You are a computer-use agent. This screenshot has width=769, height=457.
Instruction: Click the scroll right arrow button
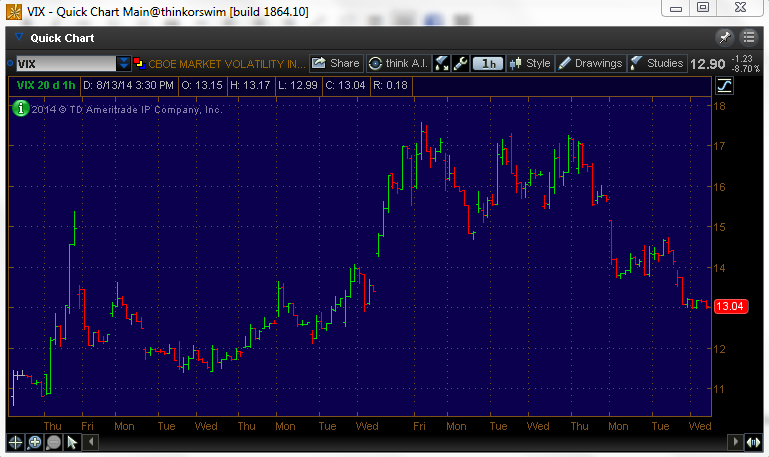(735, 442)
